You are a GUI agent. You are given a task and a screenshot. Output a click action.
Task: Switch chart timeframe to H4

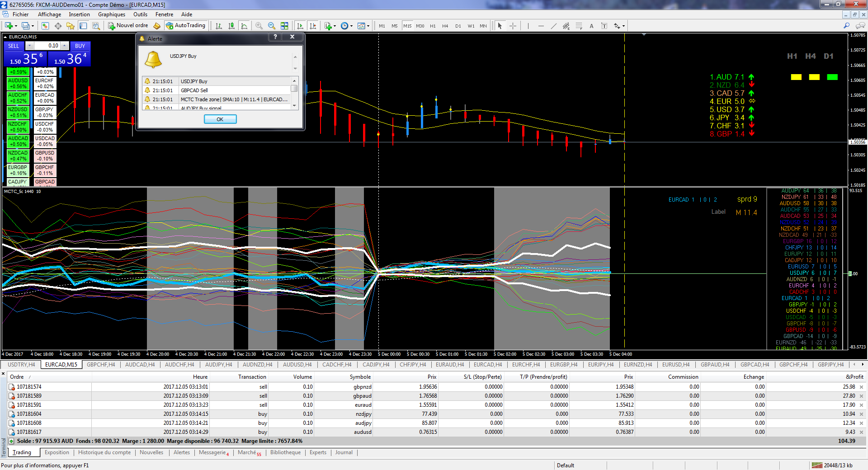[x=445, y=26]
